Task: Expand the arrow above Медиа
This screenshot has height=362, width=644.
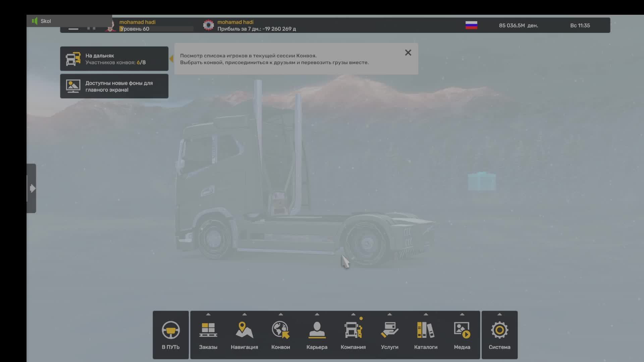Action: pos(462,314)
